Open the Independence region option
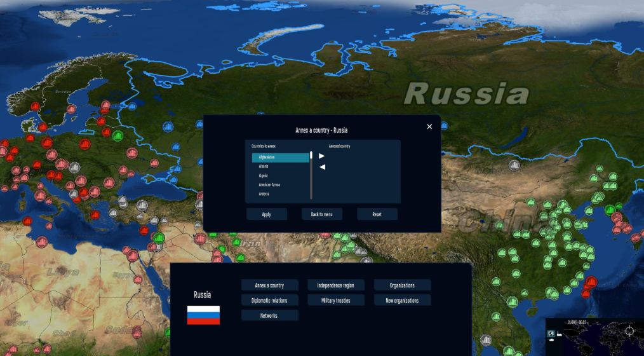Image resolution: width=644 pixels, height=356 pixels. coord(336,285)
